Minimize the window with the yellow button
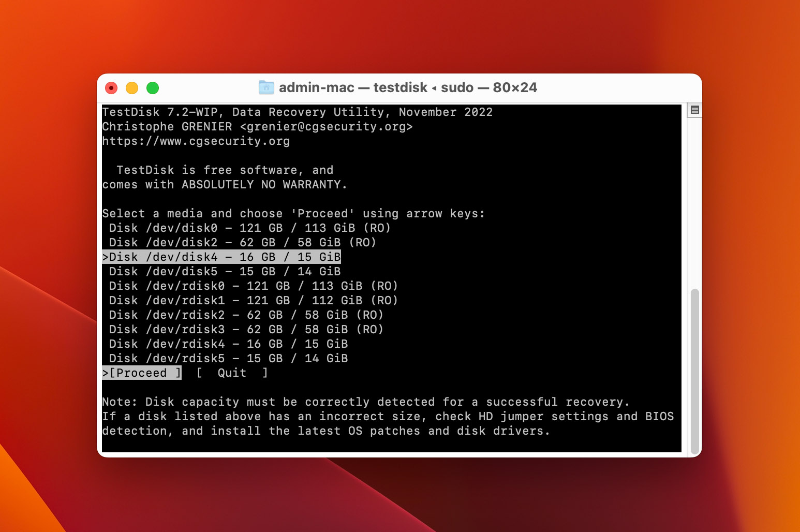Image resolution: width=800 pixels, height=532 pixels. coord(132,88)
